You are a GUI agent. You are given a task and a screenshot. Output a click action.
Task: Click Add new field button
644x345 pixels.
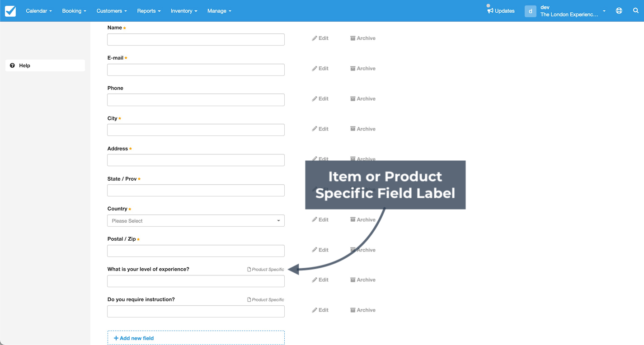[x=196, y=338]
